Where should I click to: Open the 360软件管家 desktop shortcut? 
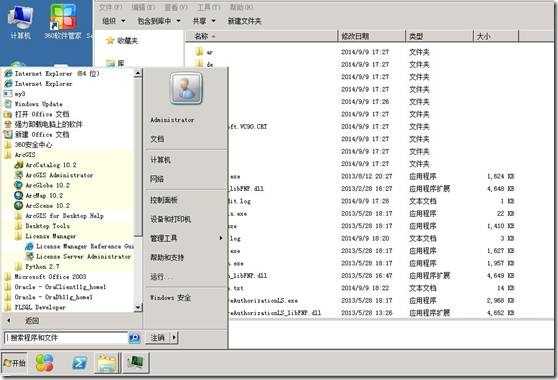[x=63, y=22]
